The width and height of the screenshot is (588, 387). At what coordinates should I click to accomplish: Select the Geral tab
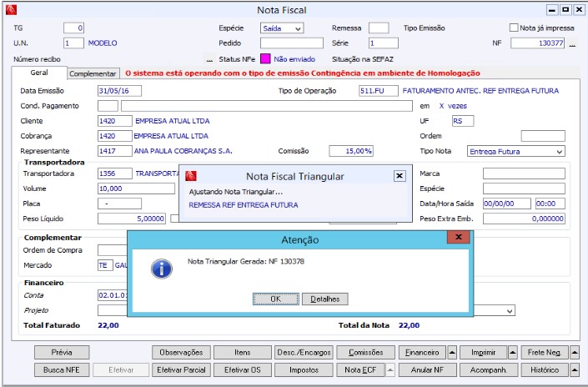pos(39,73)
